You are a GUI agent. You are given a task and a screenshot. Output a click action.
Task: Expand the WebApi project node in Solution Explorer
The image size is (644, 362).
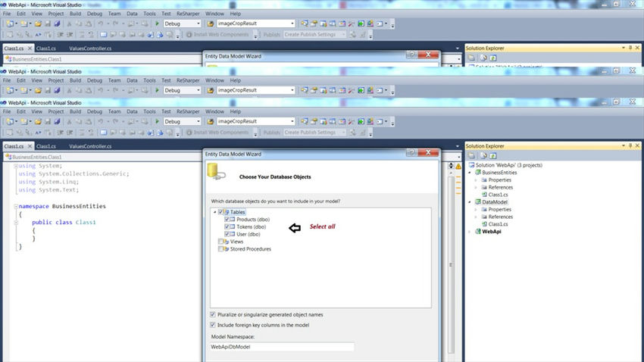(x=470, y=232)
